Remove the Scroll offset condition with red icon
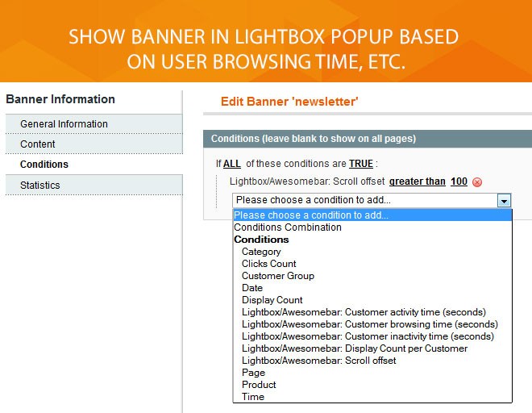 click(x=477, y=182)
